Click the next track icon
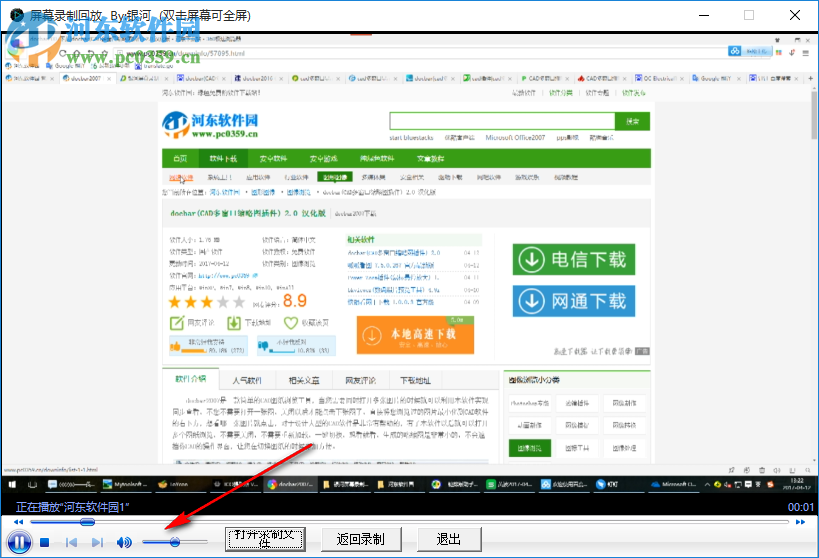The image size is (819, 558). [97, 543]
